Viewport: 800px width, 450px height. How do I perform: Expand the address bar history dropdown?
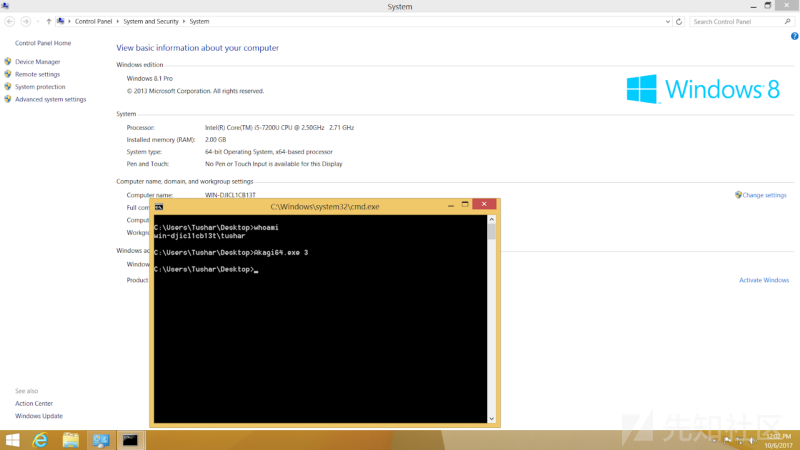(667, 21)
